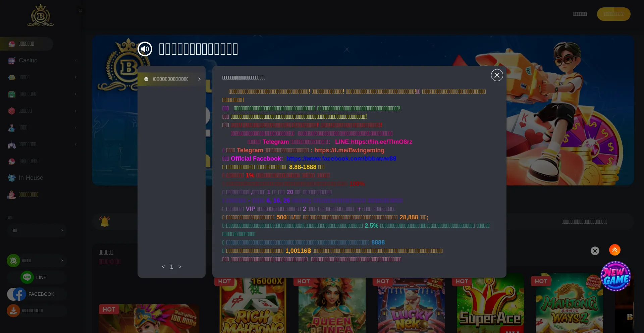Click the hamburger menu icon beside the logo

(x=80, y=10)
